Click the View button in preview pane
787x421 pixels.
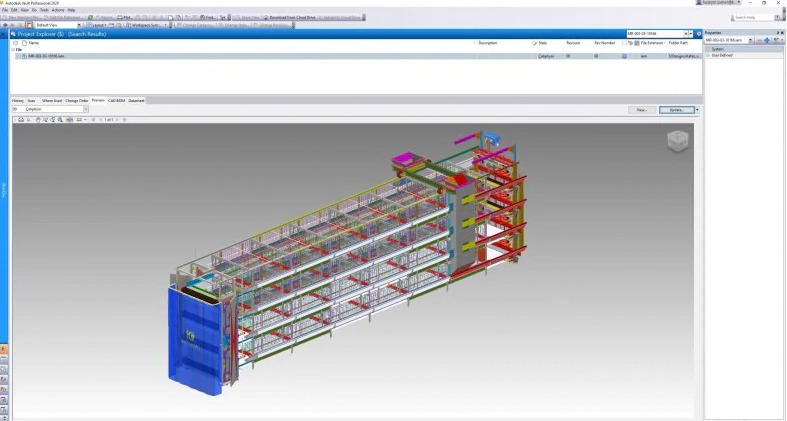[x=641, y=110]
